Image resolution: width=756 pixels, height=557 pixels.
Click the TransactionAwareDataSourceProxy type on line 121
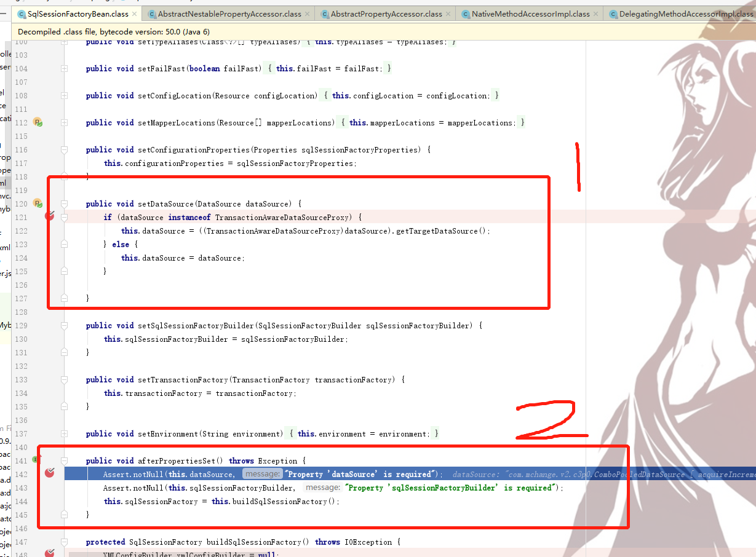[282, 217]
